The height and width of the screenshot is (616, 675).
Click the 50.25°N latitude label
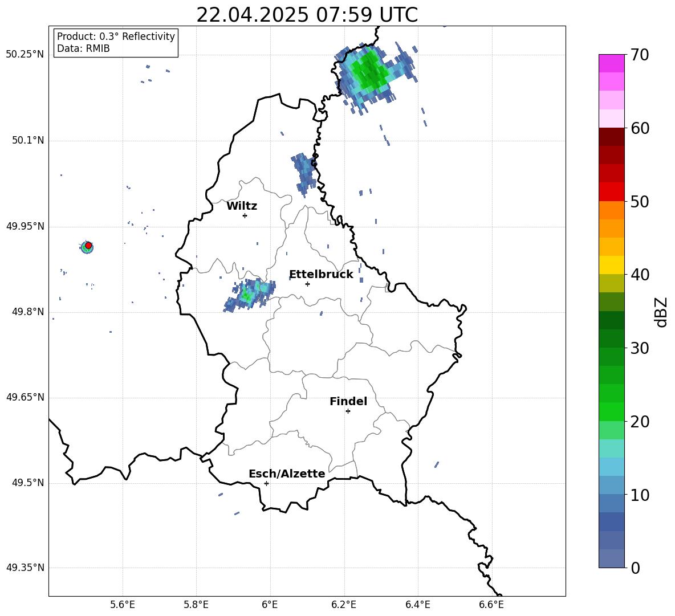[25, 54]
